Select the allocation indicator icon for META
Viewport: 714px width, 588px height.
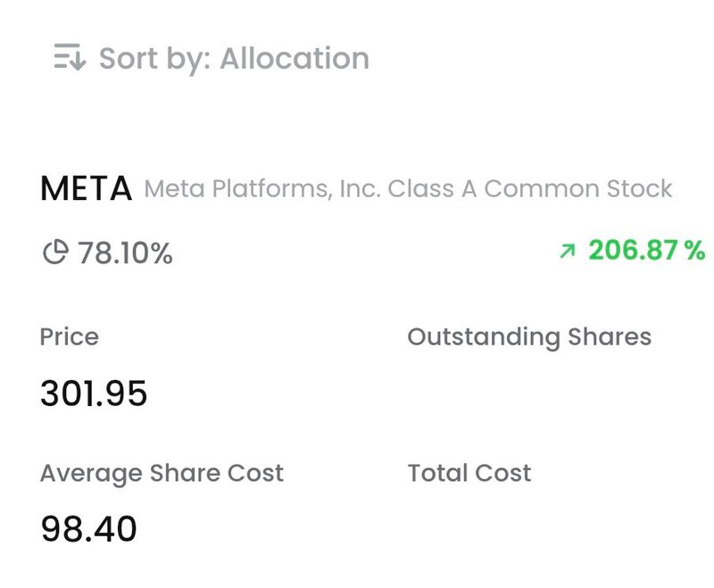point(55,253)
